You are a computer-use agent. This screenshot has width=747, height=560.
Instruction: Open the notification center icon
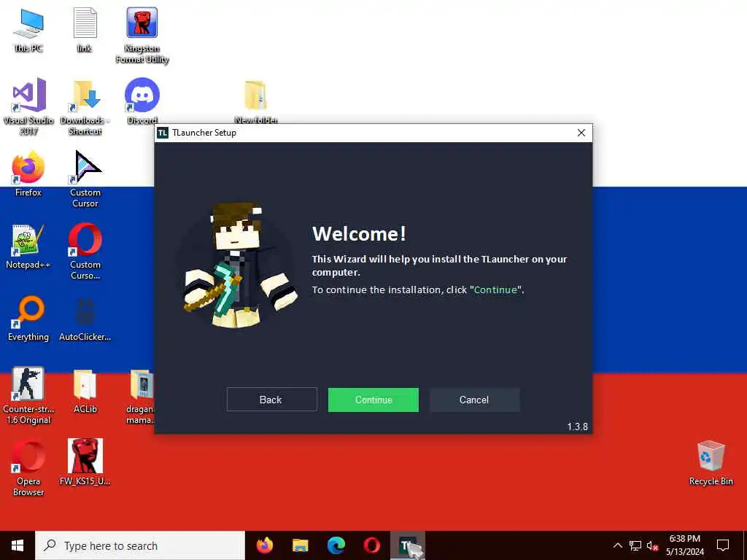(x=723, y=545)
